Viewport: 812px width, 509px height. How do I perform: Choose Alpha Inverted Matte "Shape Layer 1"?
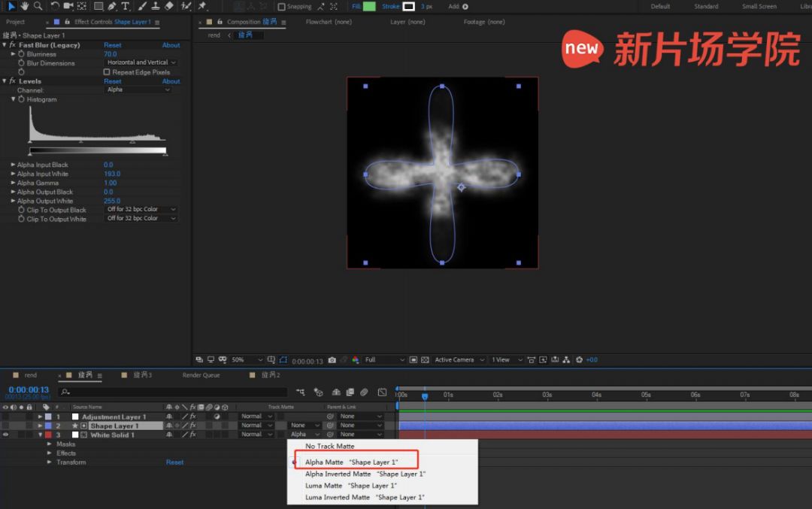(x=365, y=474)
